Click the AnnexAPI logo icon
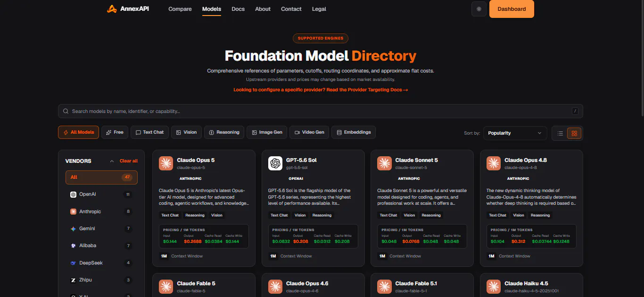Image resolution: width=644 pixels, height=297 pixels. (x=111, y=9)
